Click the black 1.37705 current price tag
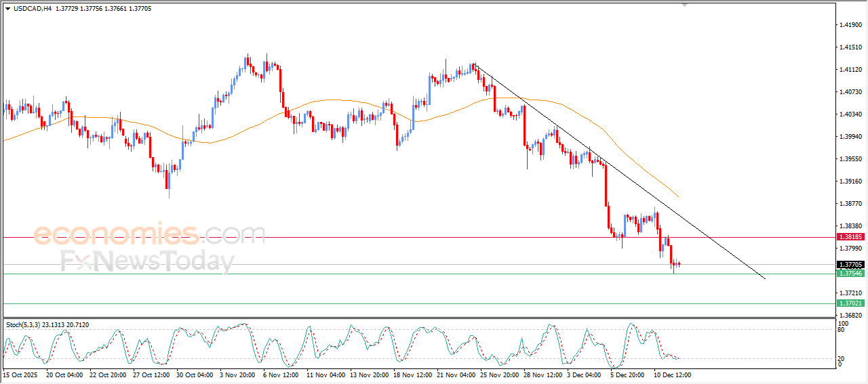Viewport: 868px width, 384px height. pyautogui.click(x=850, y=265)
